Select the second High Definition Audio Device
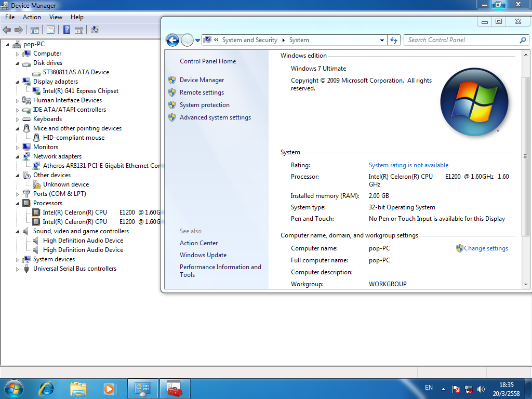Screen dimensions: 532x399 (x=83, y=250)
